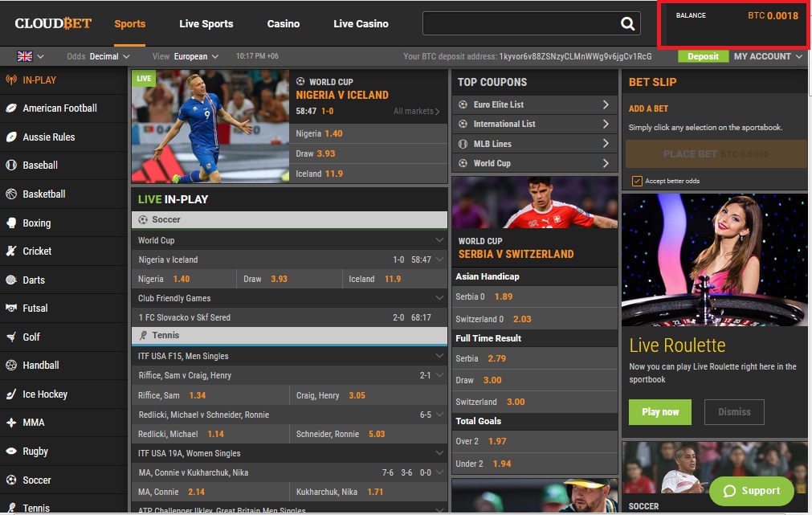Select Nigeria 1.40 odds in featured match

368,133
